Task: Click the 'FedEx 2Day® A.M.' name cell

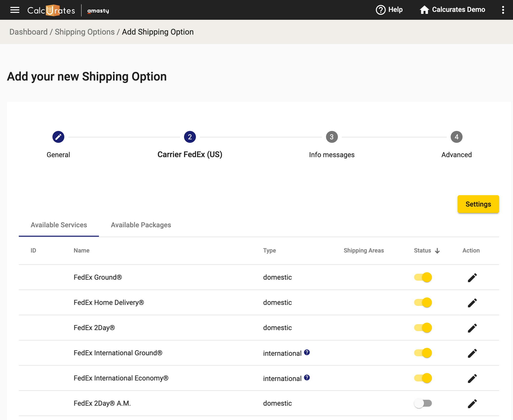Action: 102,403
